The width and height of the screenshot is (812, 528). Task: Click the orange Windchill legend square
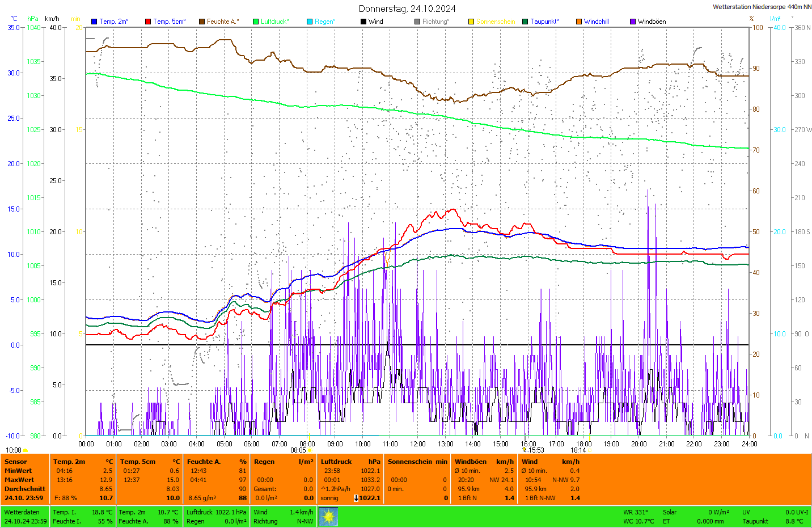579,22
